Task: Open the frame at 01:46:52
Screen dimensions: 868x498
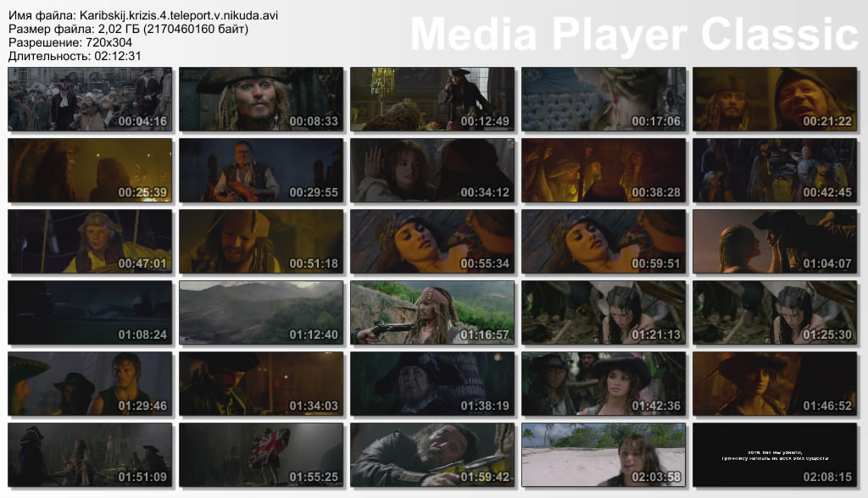Action: click(775, 384)
